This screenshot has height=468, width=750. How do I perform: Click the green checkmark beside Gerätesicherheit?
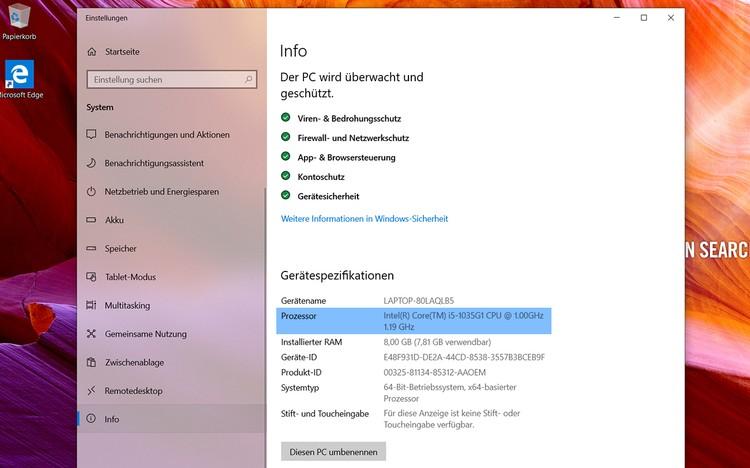(286, 196)
